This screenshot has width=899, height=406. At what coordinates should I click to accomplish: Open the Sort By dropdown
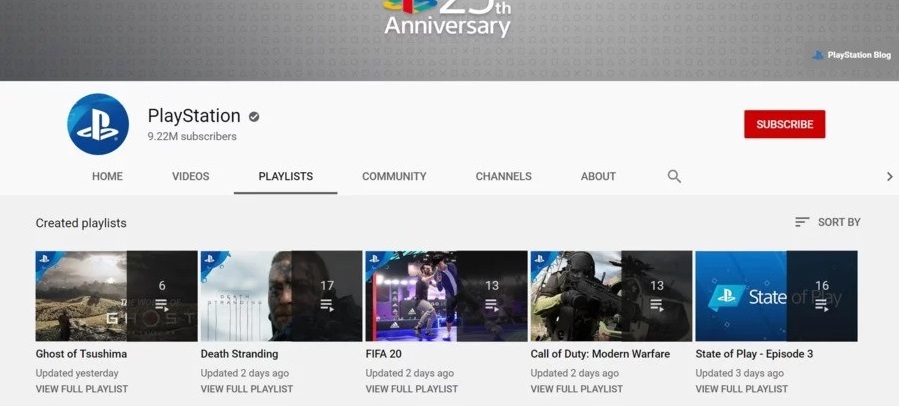point(827,222)
